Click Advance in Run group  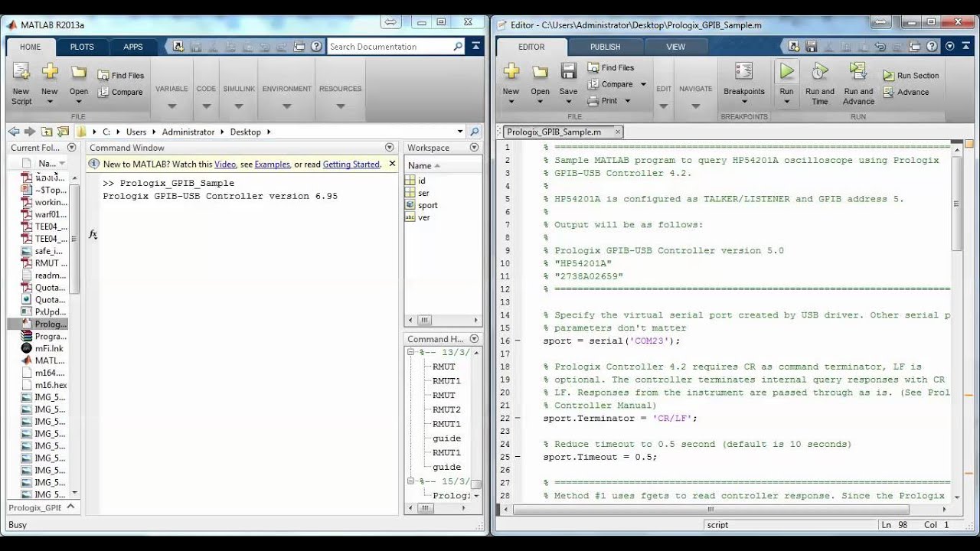(906, 92)
